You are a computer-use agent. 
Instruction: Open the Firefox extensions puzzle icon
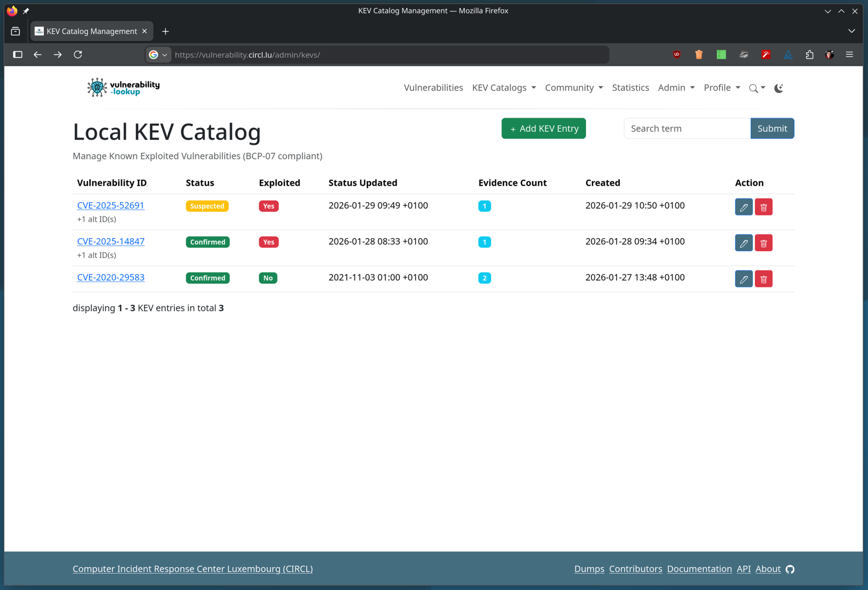[809, 55]
